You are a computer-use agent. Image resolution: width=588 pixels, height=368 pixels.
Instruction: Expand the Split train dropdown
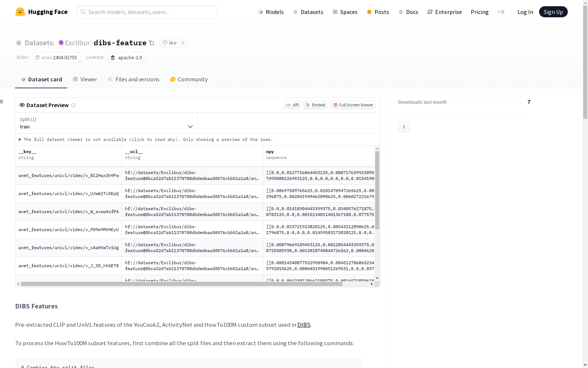107,123
